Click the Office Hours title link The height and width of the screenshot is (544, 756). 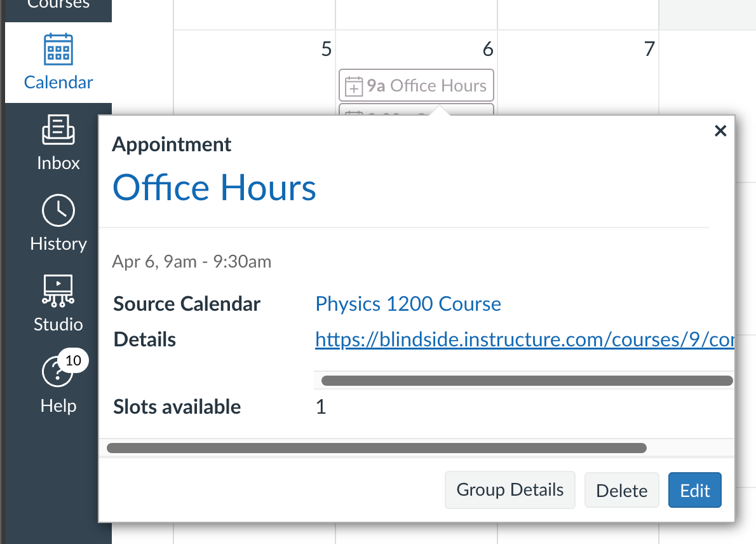click(214, 187)
